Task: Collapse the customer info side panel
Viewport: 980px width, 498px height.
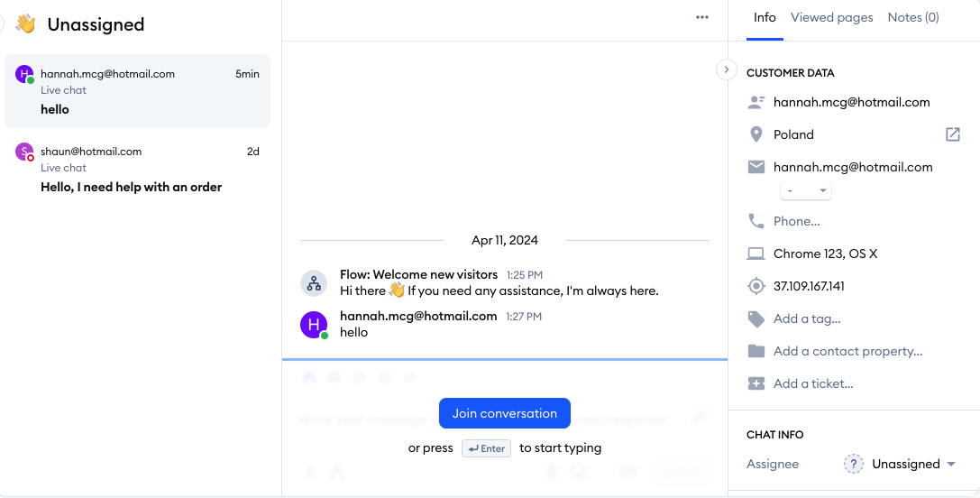Action: tap(727, 69)
